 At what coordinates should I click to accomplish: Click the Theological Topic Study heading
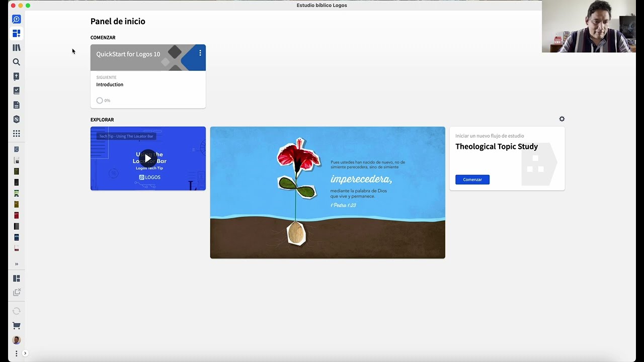click(497, 146)
